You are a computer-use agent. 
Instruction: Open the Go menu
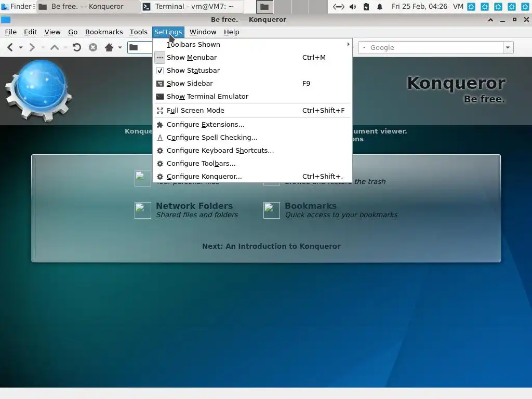tap(73, 32)
